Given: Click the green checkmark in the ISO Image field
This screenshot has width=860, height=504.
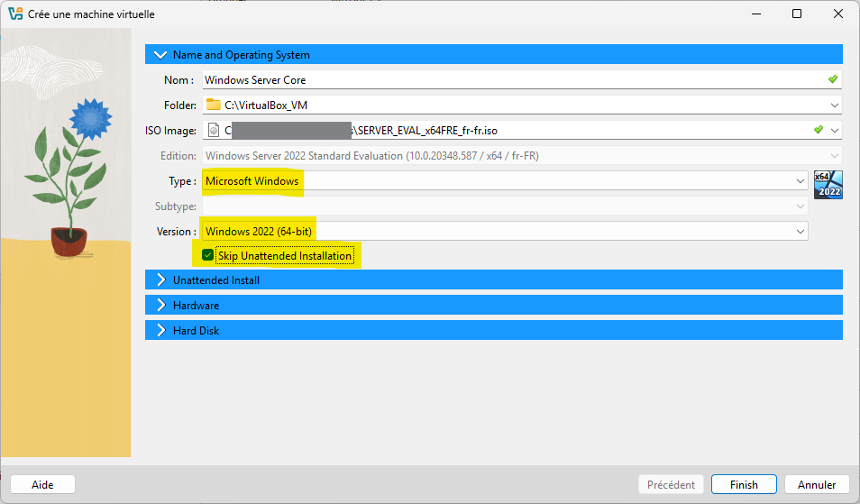Looking at the screenshot, I should click(819, 130).
